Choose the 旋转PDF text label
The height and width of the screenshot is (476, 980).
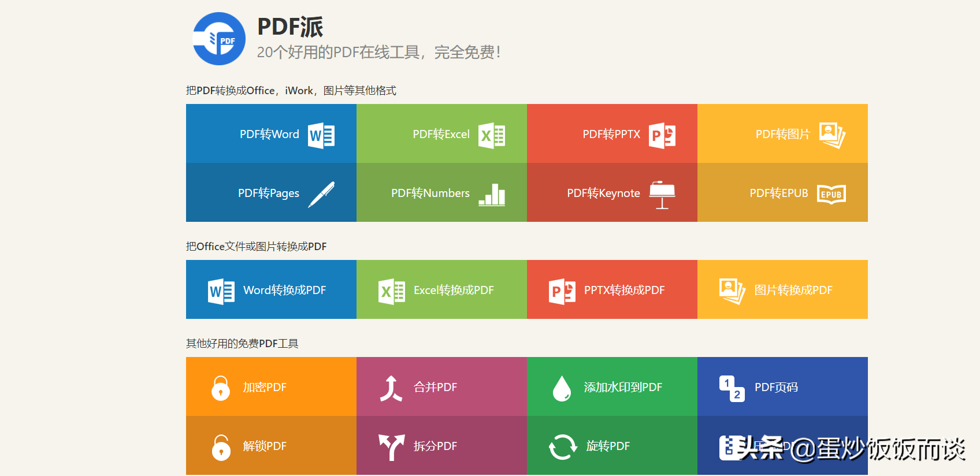coord(608,446)
